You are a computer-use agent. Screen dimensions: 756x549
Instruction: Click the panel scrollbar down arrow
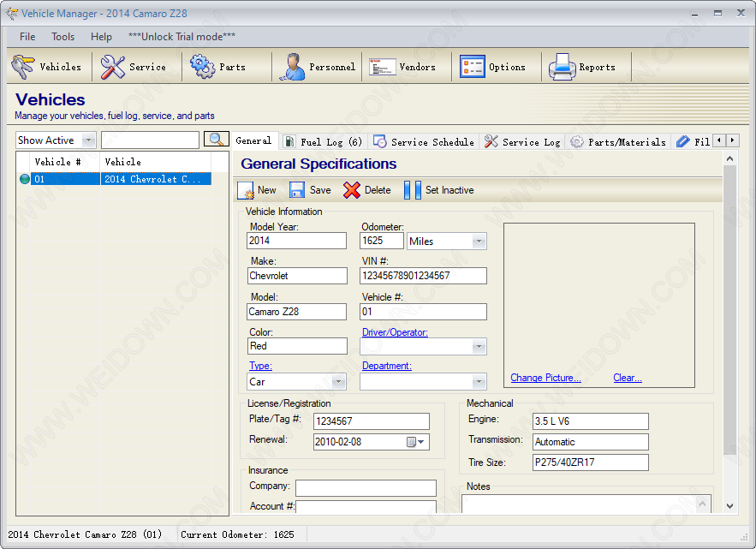point(729,506)
